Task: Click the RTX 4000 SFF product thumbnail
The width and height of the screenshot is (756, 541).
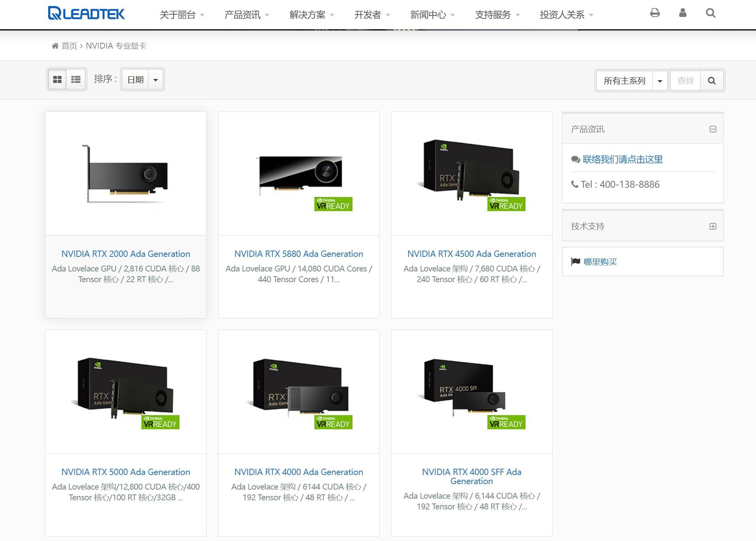Action: (472, 392)
